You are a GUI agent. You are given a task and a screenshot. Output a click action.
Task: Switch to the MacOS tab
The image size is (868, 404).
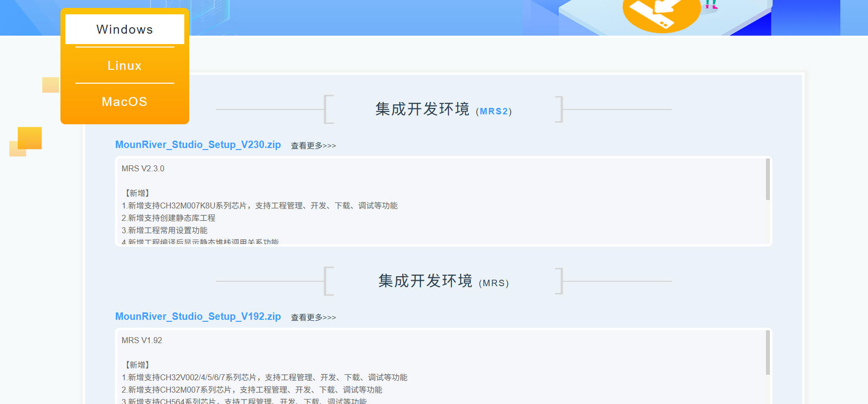pyautogui.click(x=125, y=101)
